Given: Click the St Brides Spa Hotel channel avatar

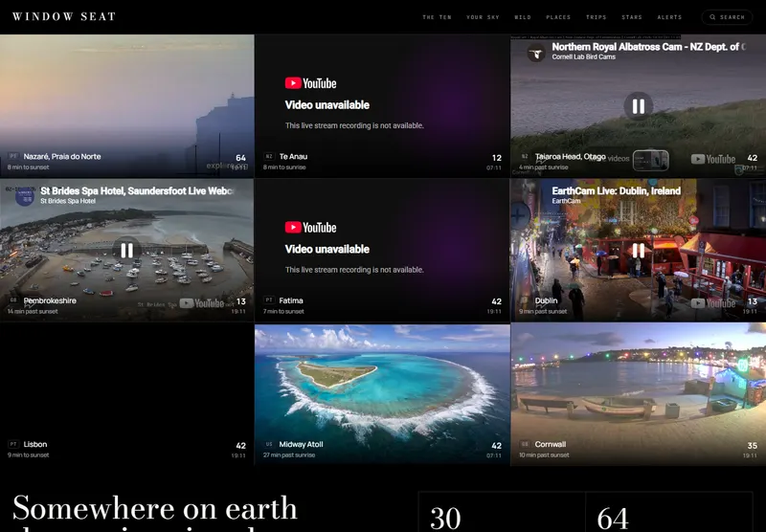Looking at the screenshot, I should click(x=25, y=196).
